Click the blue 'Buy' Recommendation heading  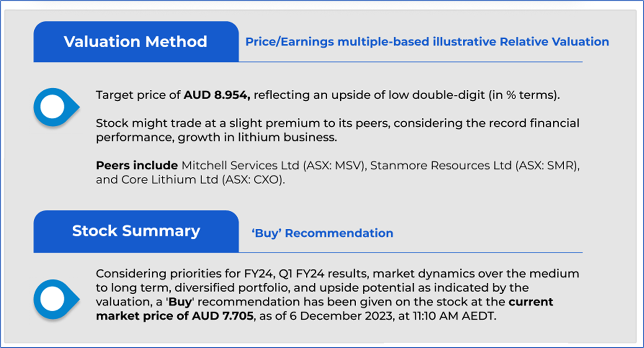[x=322, y=233]
